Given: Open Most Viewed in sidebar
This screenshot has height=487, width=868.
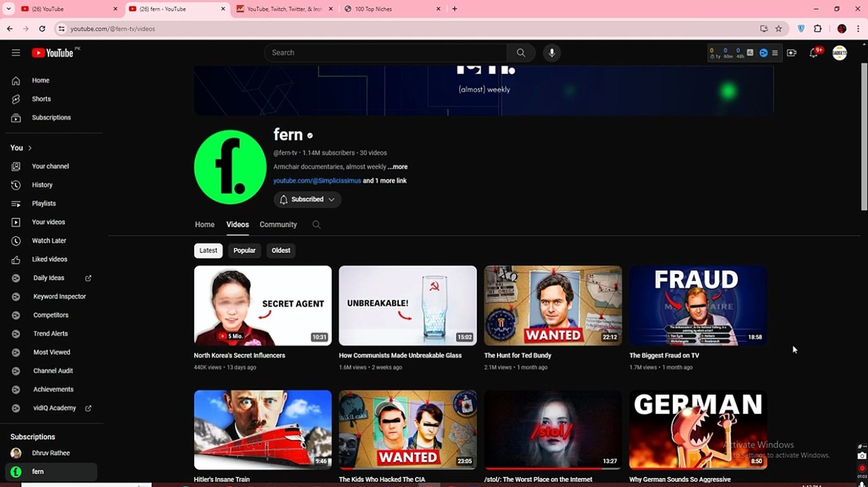Looking at the screenshot, I should coord(51,352).
